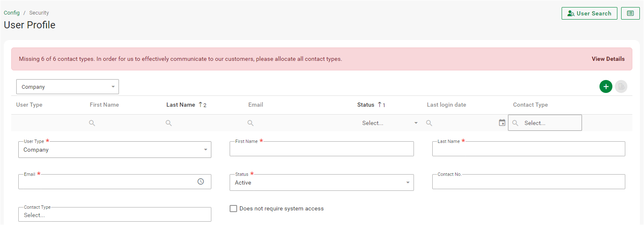Click the User Search button
This screenshot has height=225, width=644.
(x=589, y=13)
